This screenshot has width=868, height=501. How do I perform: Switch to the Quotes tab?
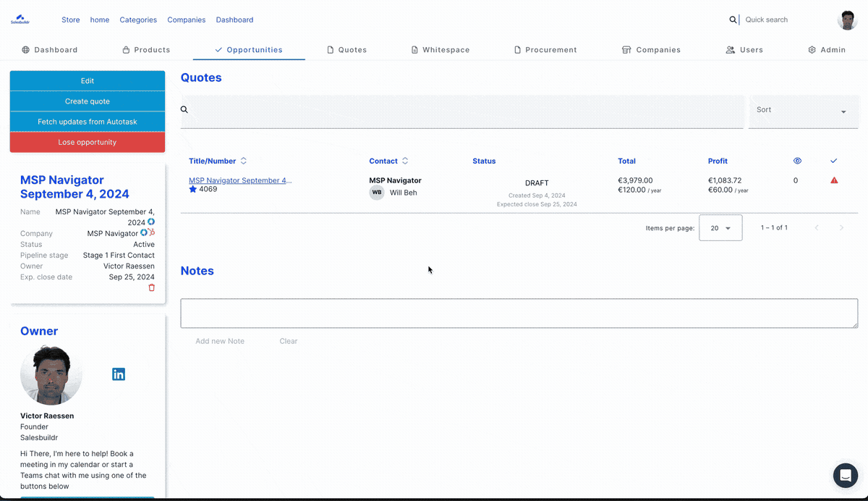click(347, 50)
